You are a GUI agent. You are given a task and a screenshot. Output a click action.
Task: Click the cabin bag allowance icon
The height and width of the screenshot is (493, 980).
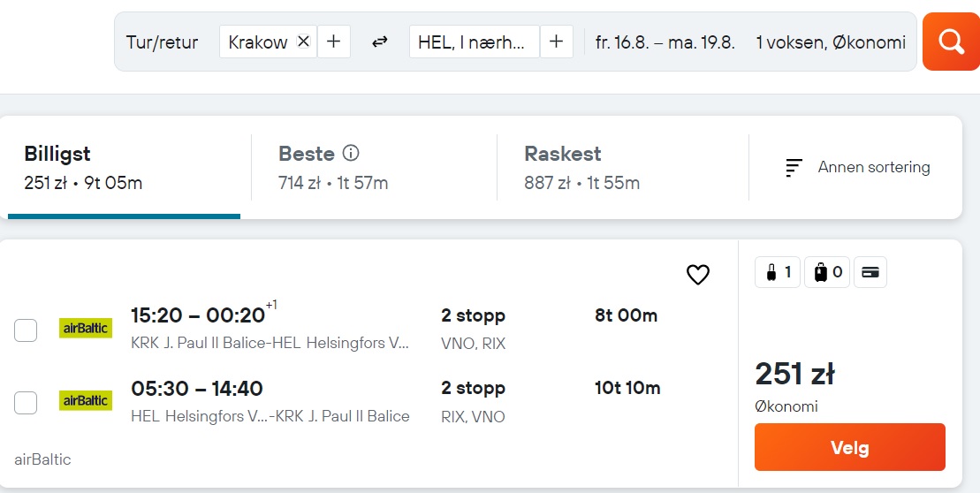(778, 272)
